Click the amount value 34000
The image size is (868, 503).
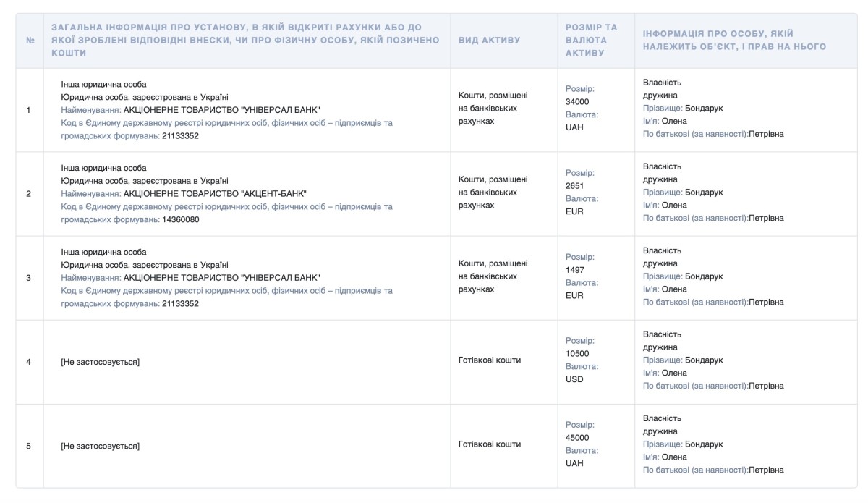(x=577, y=102)
